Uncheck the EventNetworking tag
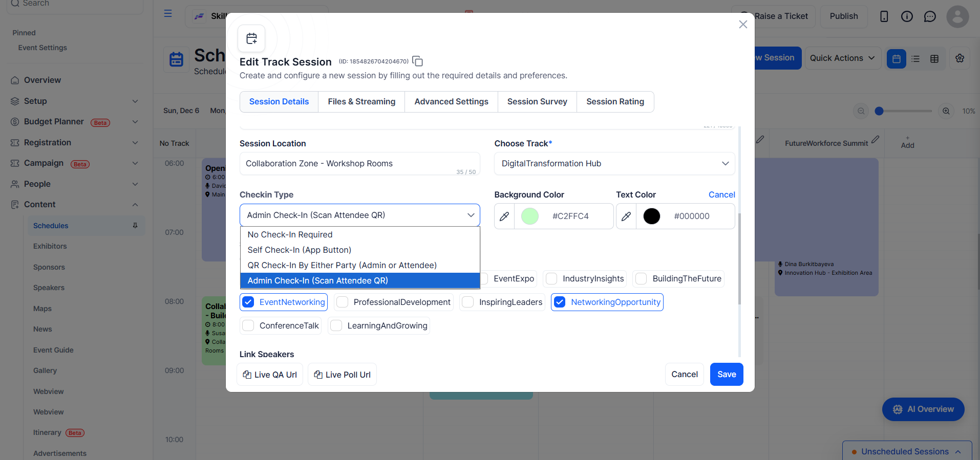Screen dimensions: 980x460 click(248, 302)
